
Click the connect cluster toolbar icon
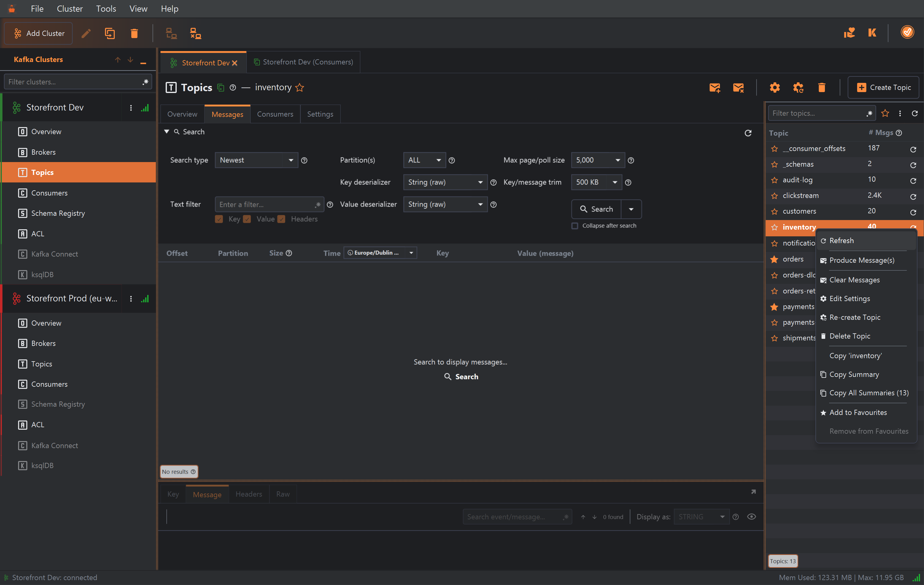click(x=171, y=33)
